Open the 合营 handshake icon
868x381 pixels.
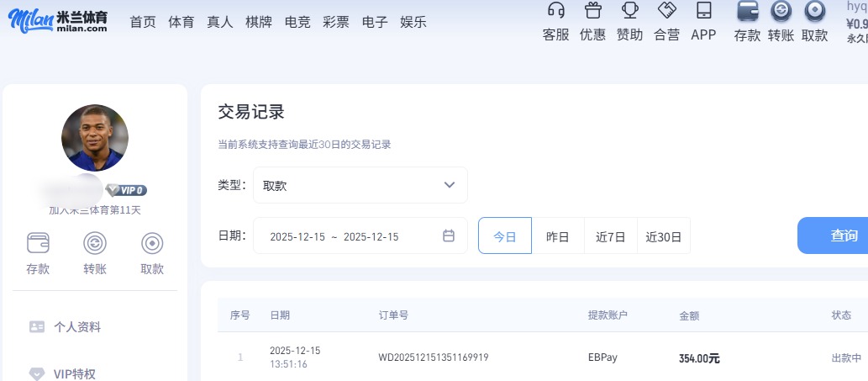[x=666, y=9]
